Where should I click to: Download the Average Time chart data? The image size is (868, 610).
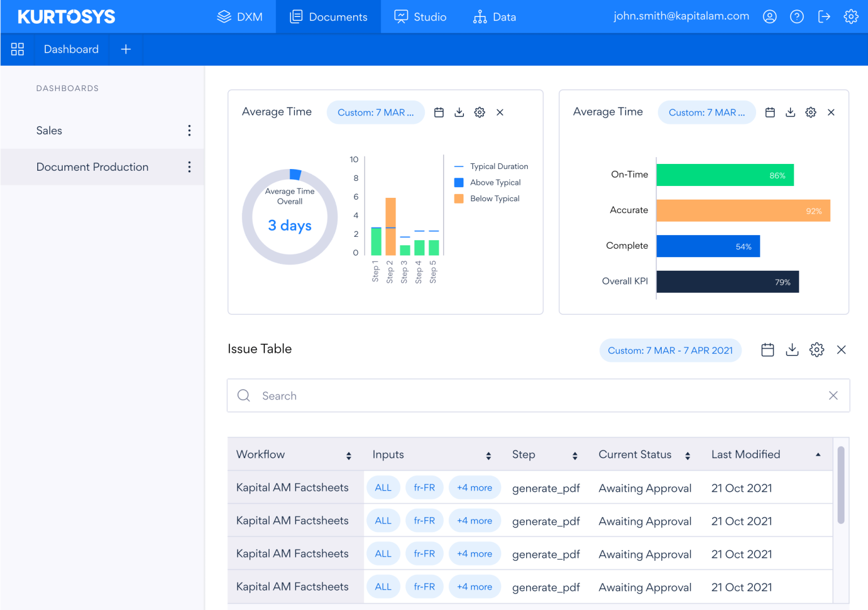(x=459, y=112)
